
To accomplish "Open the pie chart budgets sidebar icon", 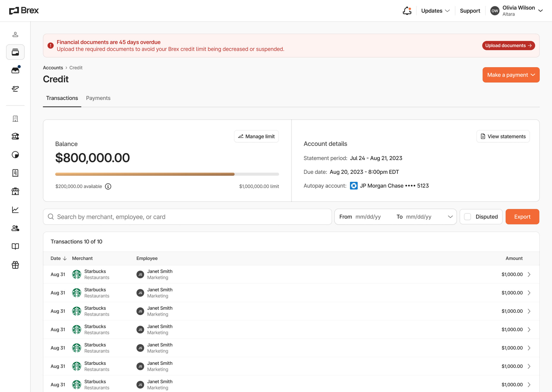I will (x=15, y=155).
